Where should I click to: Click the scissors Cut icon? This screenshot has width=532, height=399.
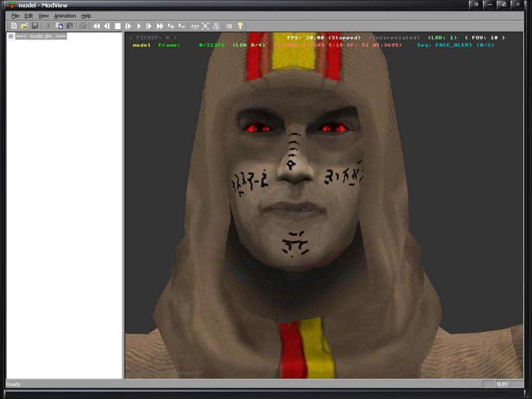coord(49,26)
